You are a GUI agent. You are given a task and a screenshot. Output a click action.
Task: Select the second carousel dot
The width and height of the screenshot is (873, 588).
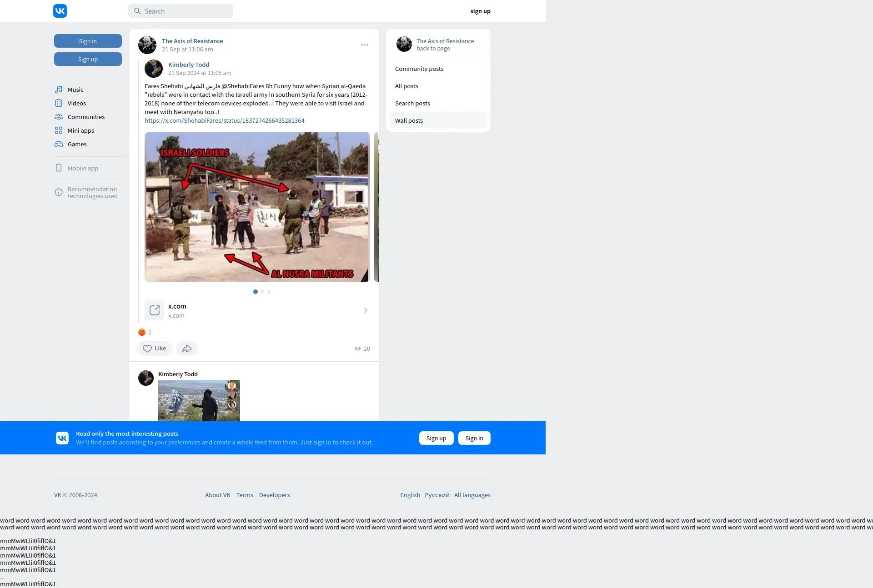coord(262,292)
